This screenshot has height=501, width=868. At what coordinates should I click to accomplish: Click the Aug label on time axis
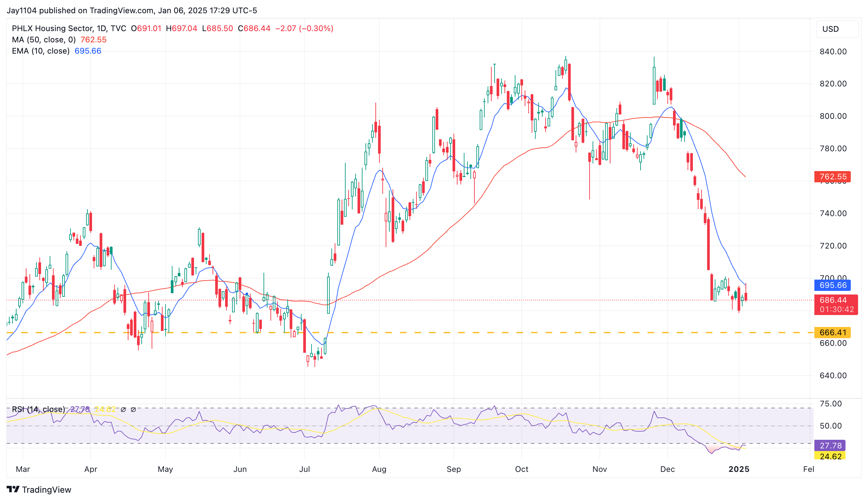tap(379, 469)
